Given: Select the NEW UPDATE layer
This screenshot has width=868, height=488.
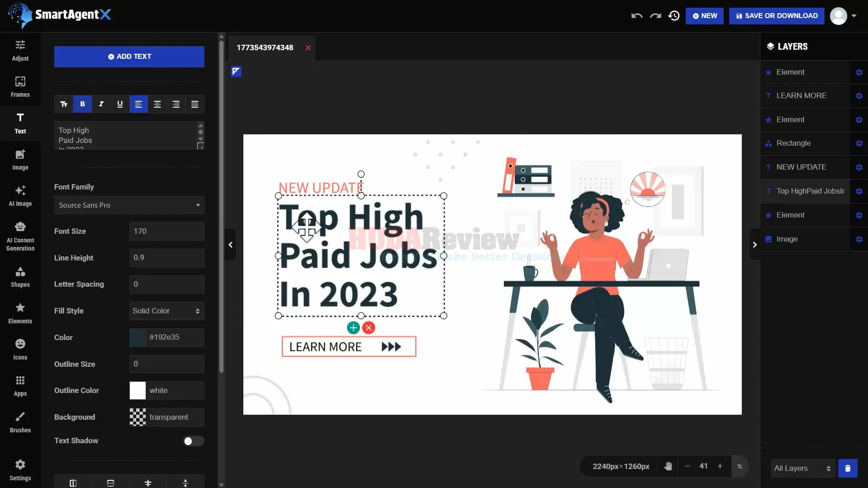Looking at the screenshot, I should (805, 167).
